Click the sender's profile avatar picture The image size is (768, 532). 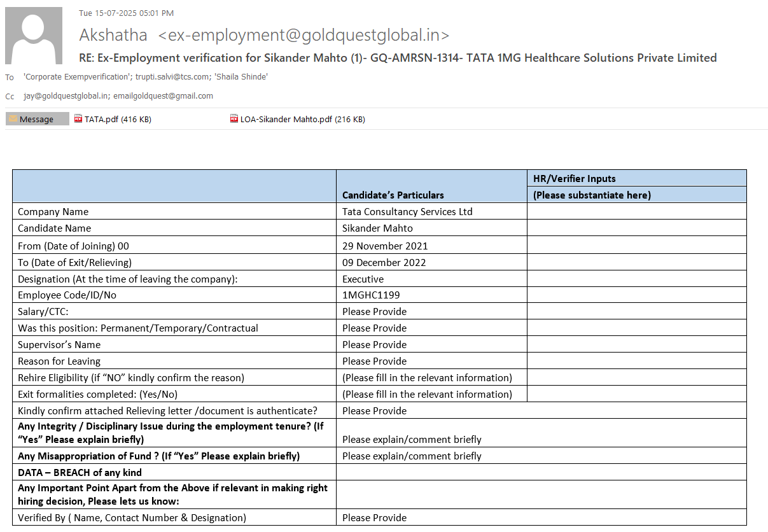coord(34,36)
